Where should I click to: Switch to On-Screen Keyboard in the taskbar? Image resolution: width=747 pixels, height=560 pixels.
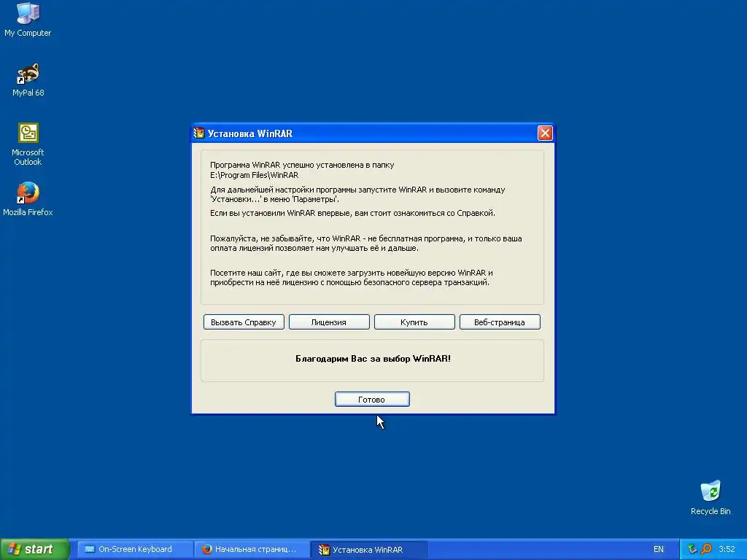click(135, 549)
